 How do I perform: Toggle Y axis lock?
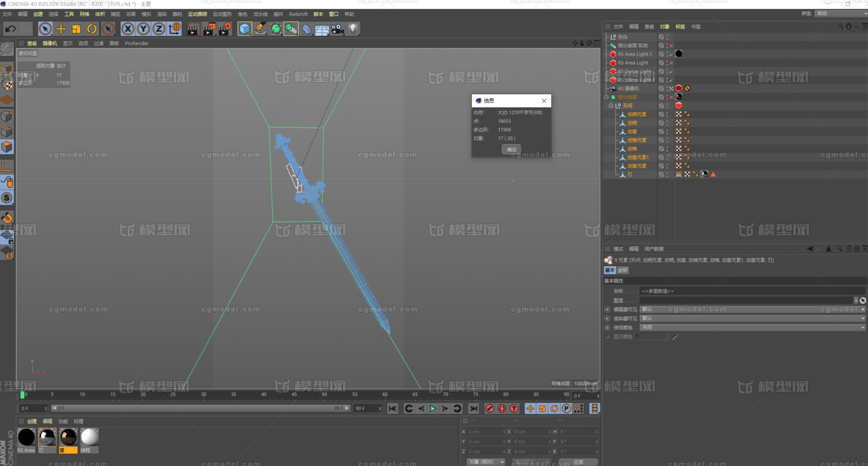tap(143, 29)
